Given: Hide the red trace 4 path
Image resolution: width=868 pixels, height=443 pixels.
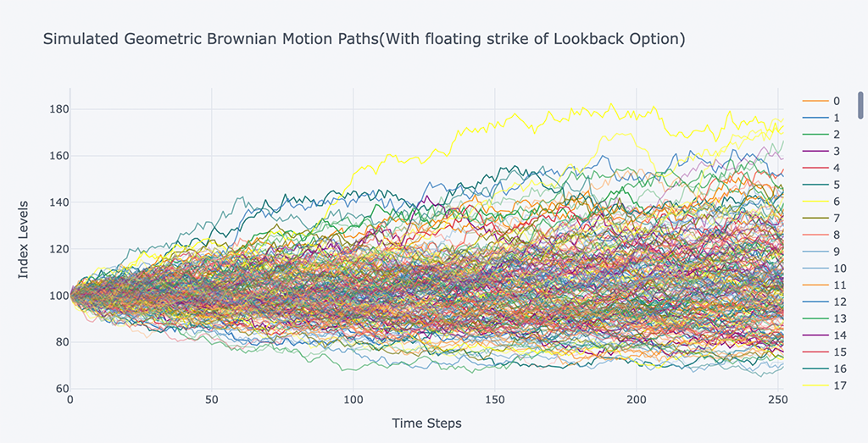Looking at the screenshot, I should [x=836, y=168].
